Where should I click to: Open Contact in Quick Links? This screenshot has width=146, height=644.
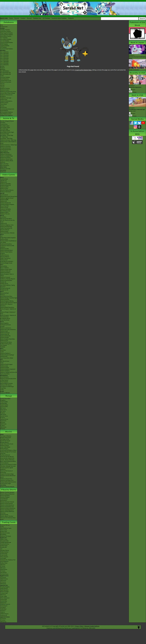[23, 18]
